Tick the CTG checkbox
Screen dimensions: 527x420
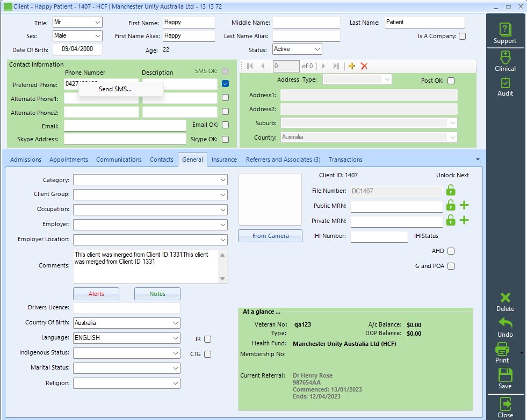coord(208,354)
